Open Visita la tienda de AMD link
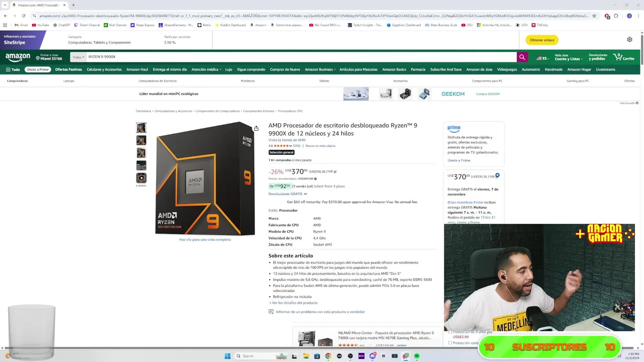Image resolution: width=644 pixels, height=362 pixels. pos(287,140)
